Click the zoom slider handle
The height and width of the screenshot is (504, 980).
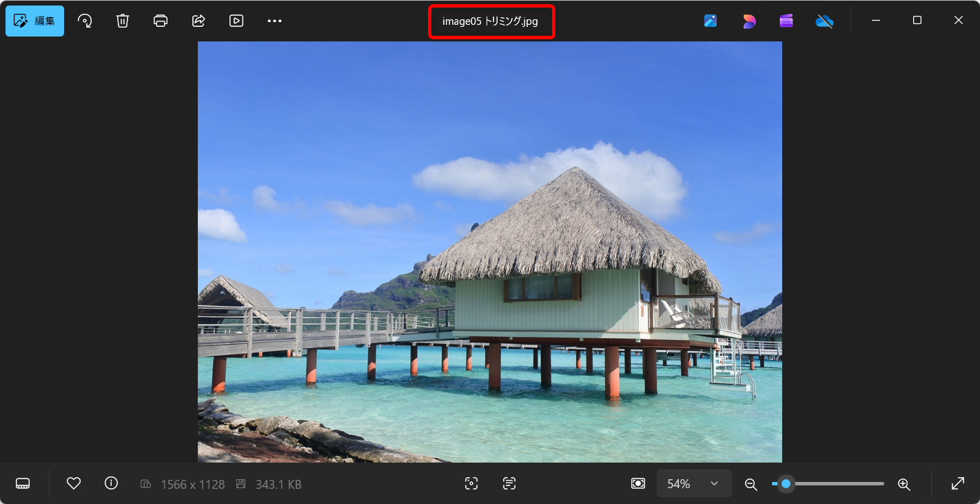786,483
